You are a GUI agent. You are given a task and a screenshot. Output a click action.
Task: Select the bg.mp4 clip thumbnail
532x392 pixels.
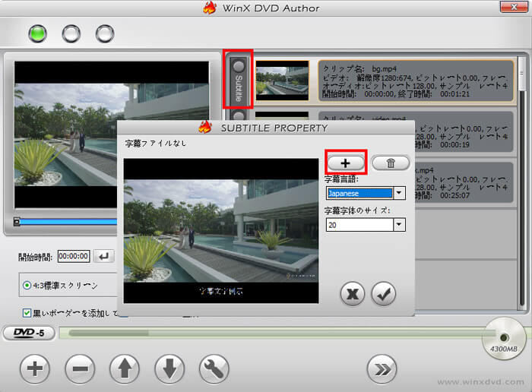(x=282, y=81)
